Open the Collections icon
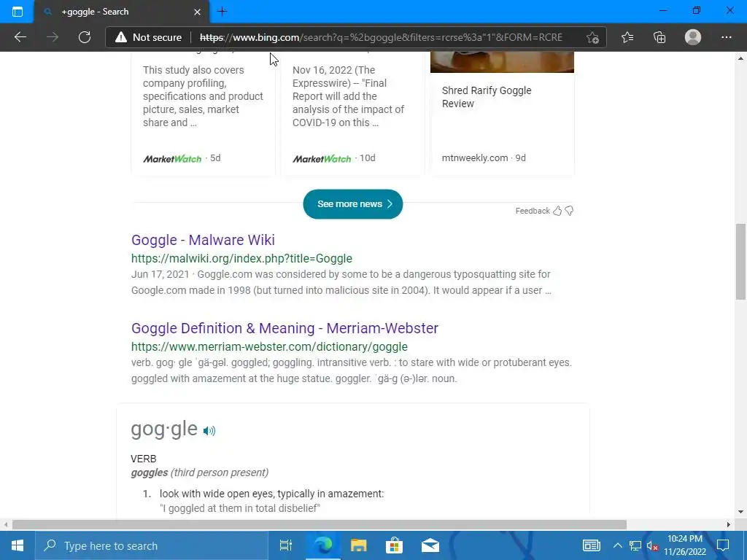This screenshot has height=560, width=747. pos(659,37)
